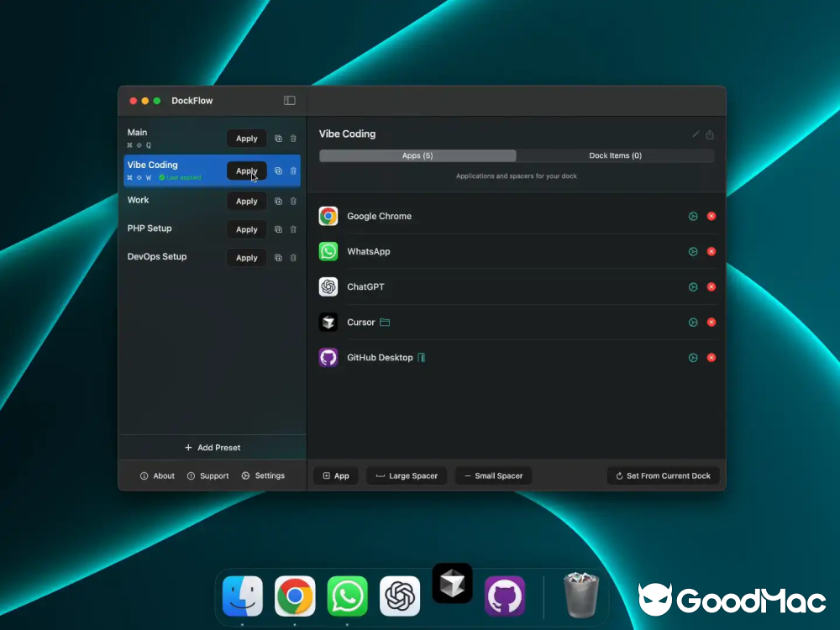Apply the Vibe Coding preset
This screenshot has width=840, height=630.
246,171
